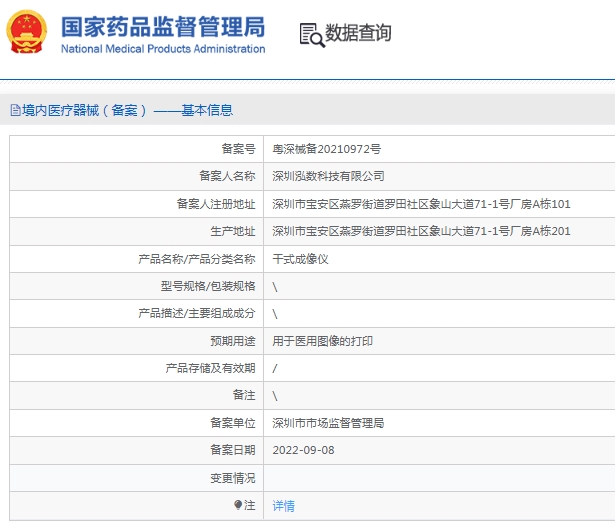This screenshot has width=615, height=528.
Task: Click the 型号规格/包装规格 label
Action: point(208,286)
